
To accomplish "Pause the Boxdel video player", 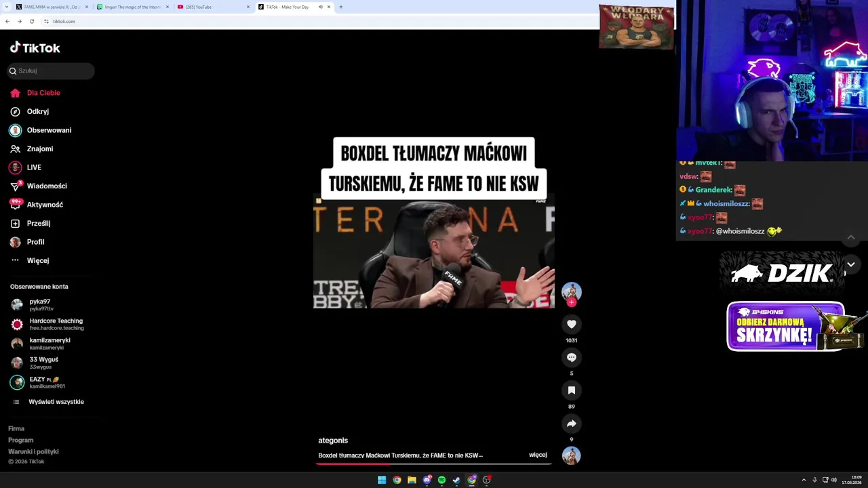I will (434, 251).
